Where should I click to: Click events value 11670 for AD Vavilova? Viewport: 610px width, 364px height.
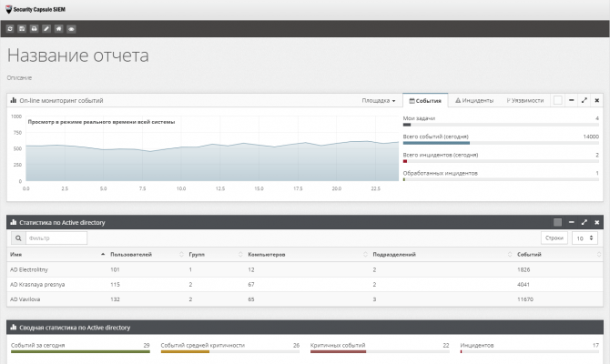click(x=525, y=299)
